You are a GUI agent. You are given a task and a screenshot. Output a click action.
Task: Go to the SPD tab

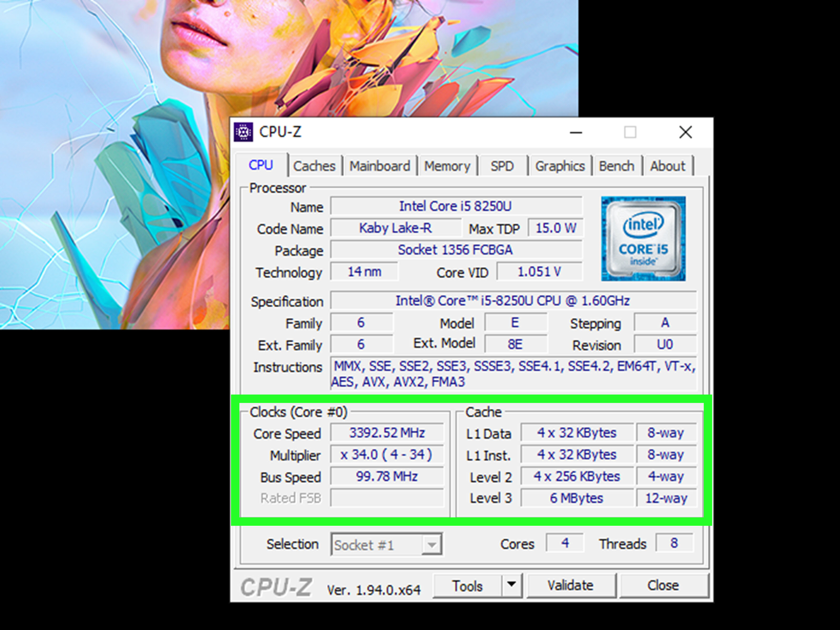point(502,166)
